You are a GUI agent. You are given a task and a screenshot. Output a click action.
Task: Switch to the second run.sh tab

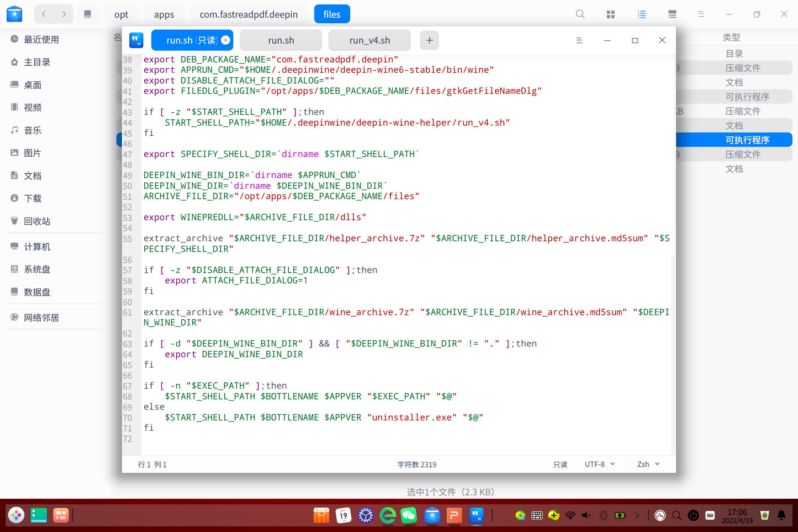(x=281, y=40)
